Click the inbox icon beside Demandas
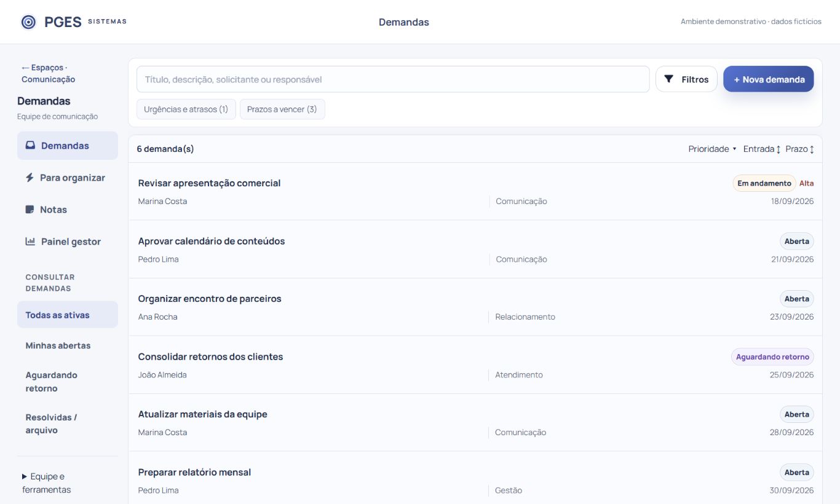Screen dimensions: 840x504 (30, 146)
